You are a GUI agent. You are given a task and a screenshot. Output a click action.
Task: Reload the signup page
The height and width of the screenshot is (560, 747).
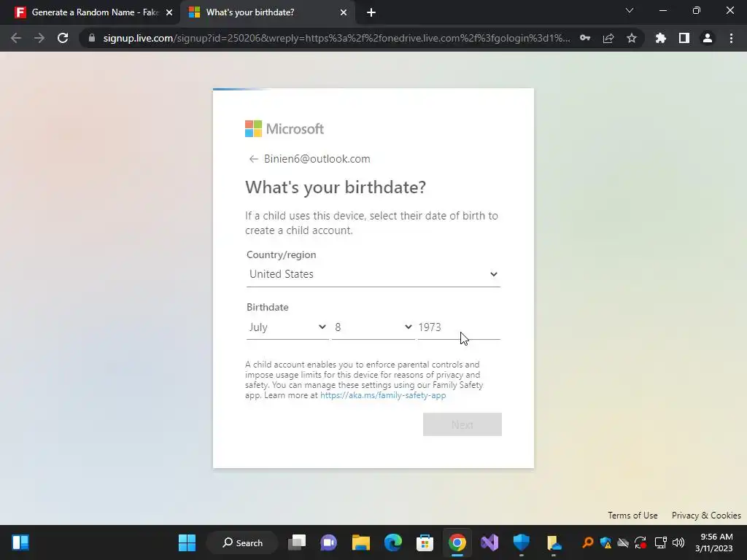tap(63, 38)
